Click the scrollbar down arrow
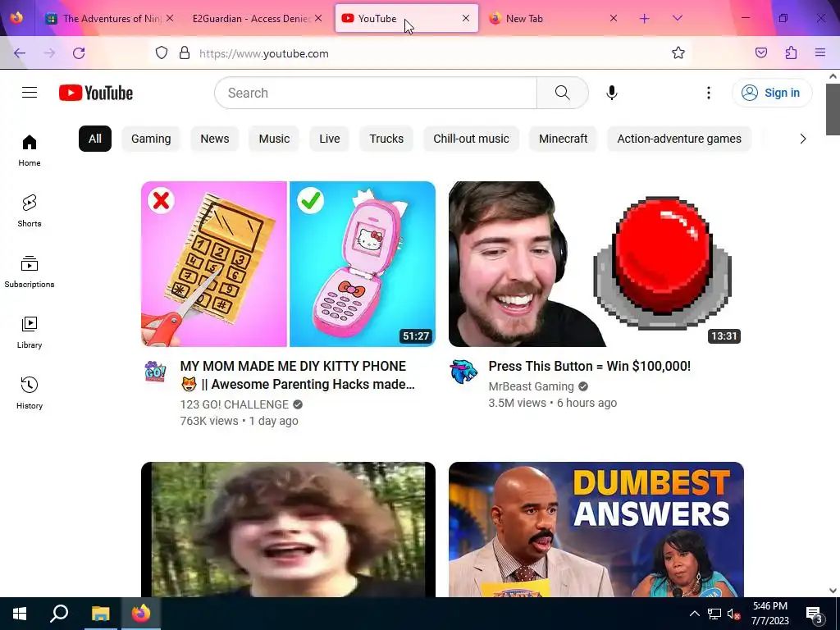This screenshot has width=840, height=630. (833, 591)
